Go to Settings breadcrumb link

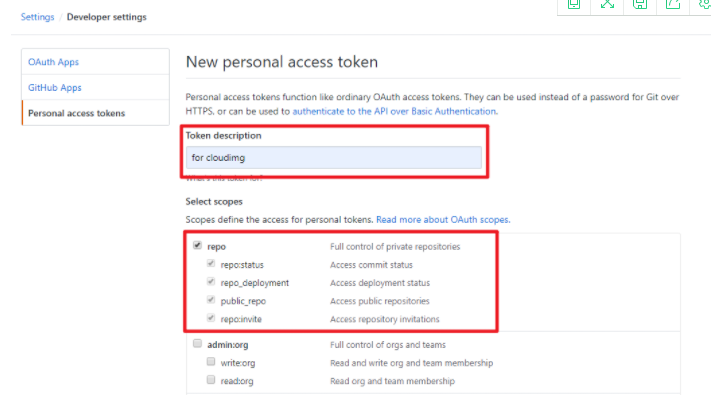pos(37,17)
